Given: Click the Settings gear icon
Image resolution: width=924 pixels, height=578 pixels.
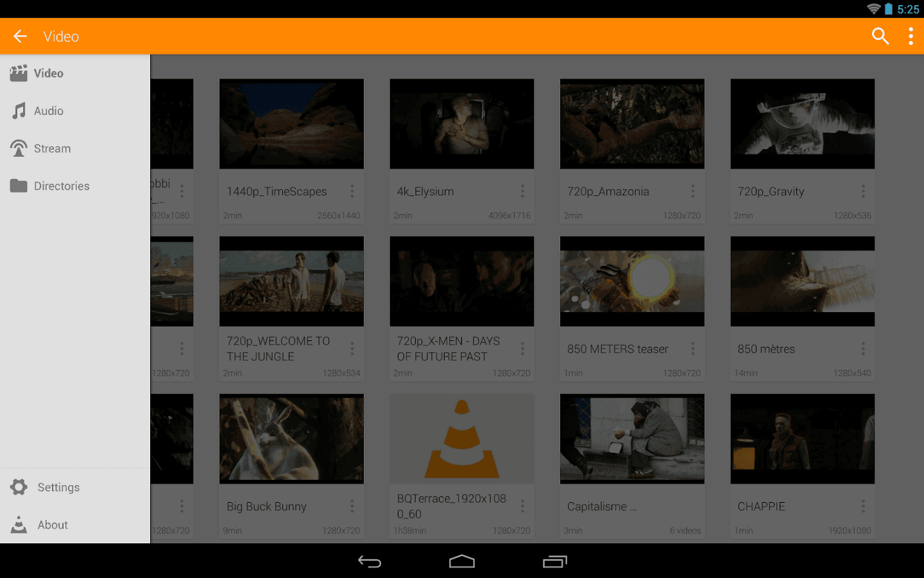Looking at the screenshot, I should tap(19, 487).
